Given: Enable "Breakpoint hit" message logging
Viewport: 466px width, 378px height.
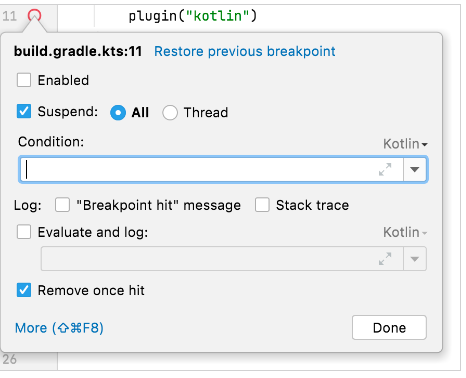Looking at the screenshot, I should pyautogui.click(x=62, y=205).
